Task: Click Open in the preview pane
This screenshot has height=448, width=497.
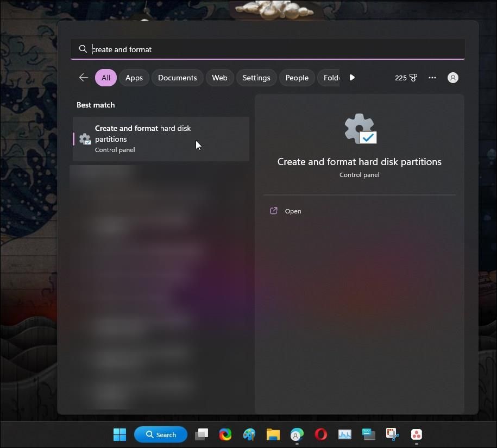Action: click(x=359, y=211)
